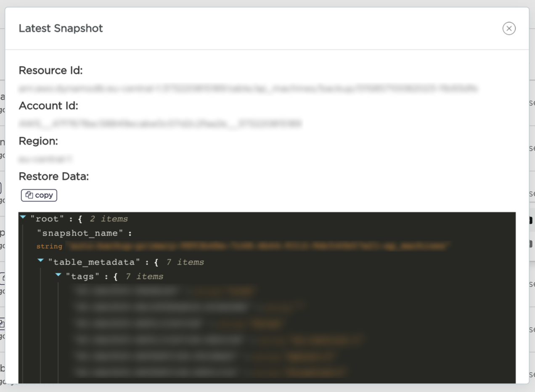
Task: Select the Latest Snapshot title text
Action: 61,28
